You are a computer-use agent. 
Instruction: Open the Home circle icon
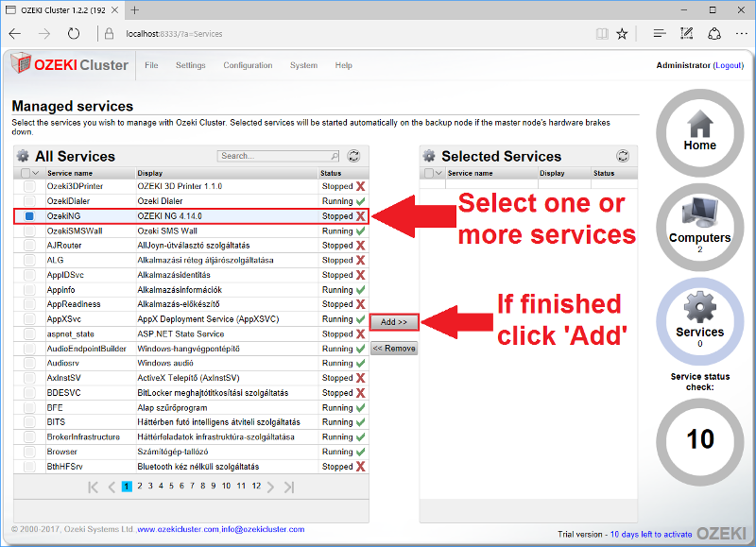[699, 132]
